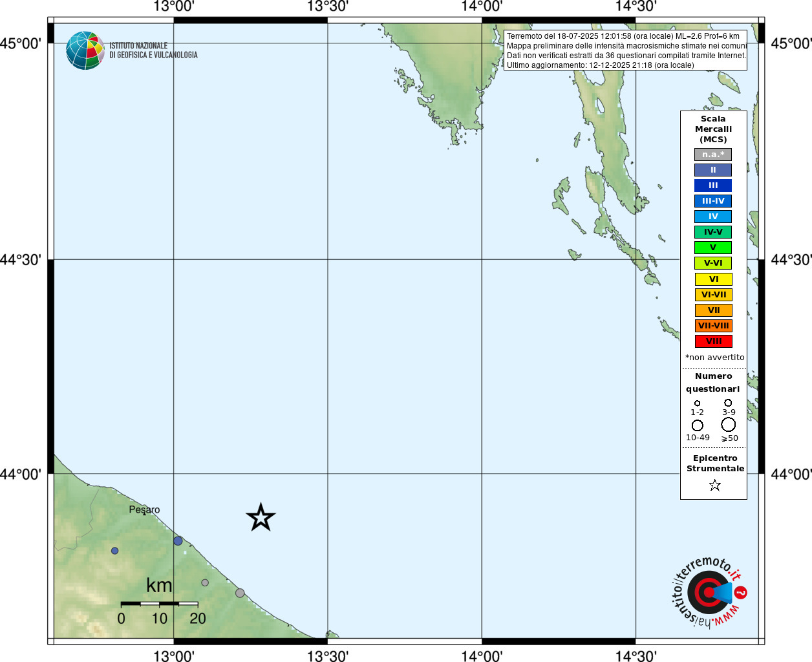
Task: Click the 'Dati non verificati estratti' line
Action: click(x=626, y=56)
